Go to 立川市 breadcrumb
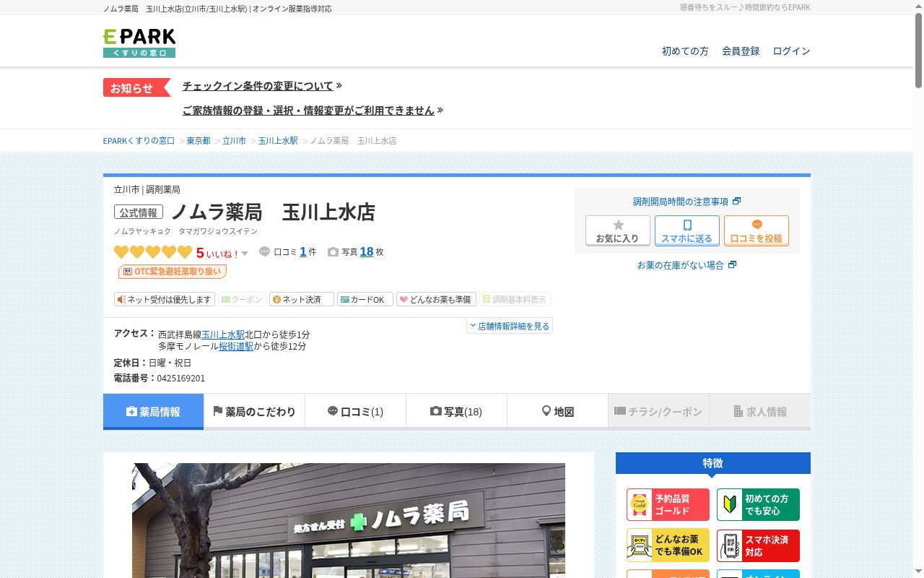 (234, 141)
